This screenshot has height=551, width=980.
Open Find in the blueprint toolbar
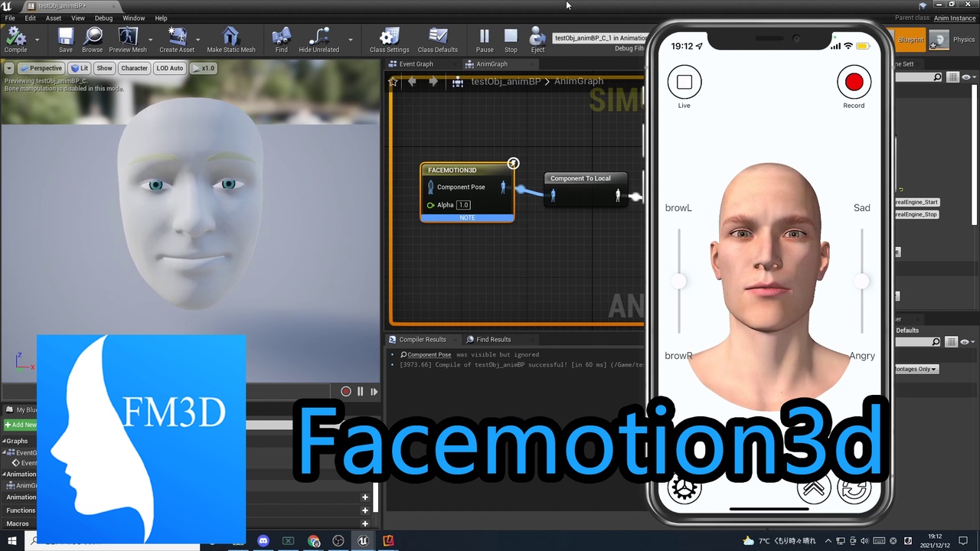[282, 40]
